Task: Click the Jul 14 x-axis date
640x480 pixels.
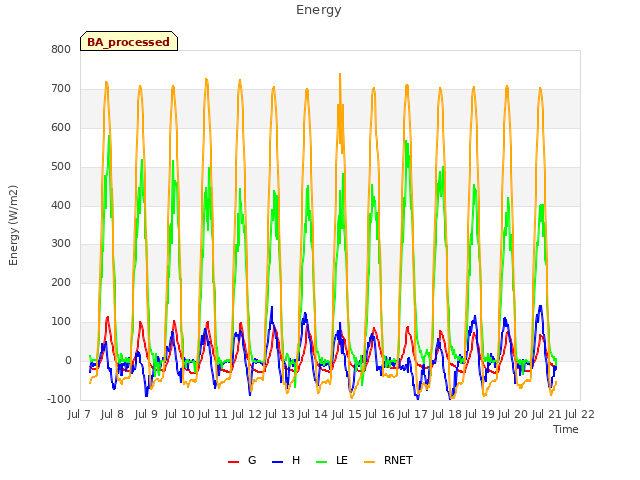Action: [x=313, y=414]
